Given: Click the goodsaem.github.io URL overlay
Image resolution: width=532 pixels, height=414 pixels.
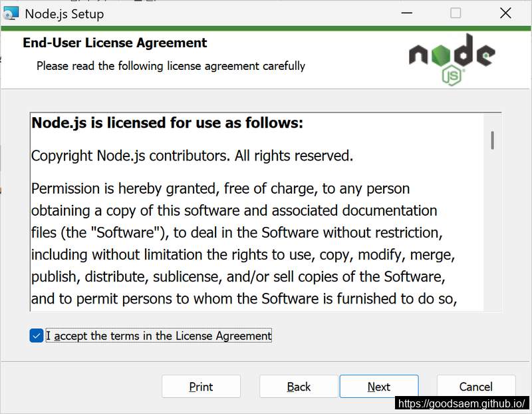Looking at the screenshot, I should (462, 403).
